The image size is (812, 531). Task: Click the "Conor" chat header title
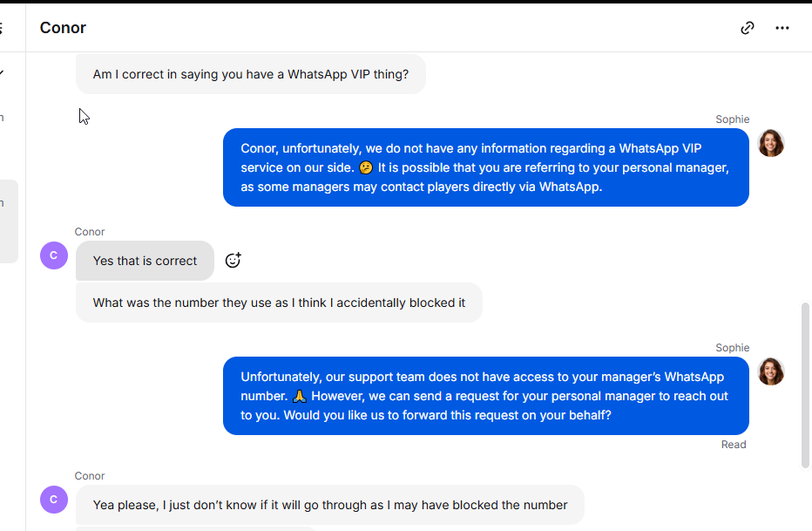[x=63, y=28]
